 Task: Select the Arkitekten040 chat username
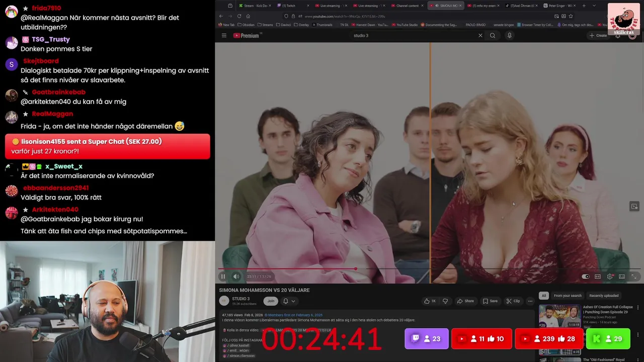(x=55, y=209)
